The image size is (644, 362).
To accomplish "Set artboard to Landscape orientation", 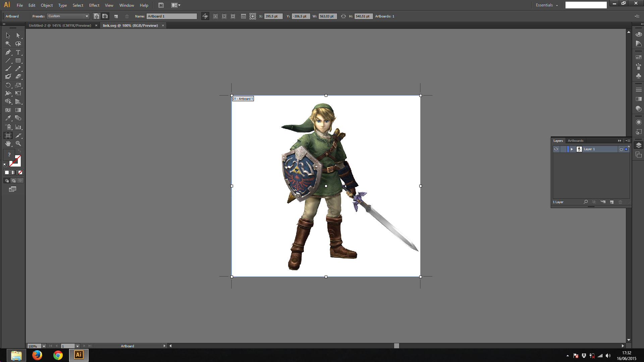I will pyautogui.click(x=105, y=16).
